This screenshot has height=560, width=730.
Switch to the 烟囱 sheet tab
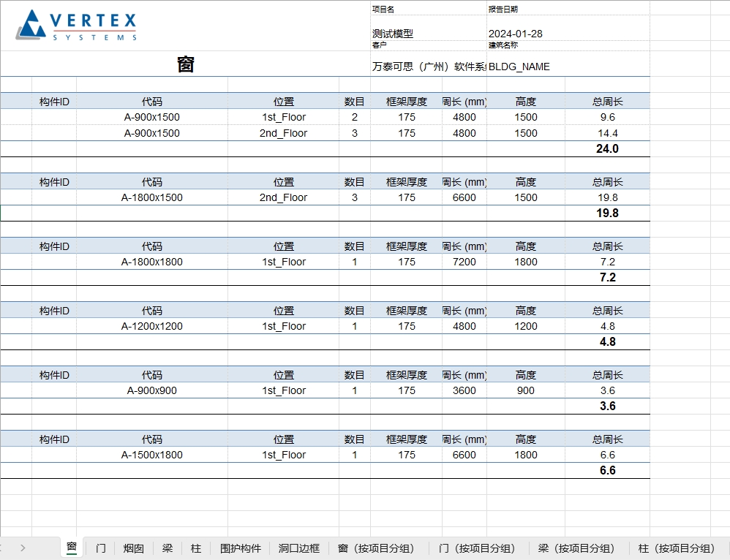(x=134, y=548)
